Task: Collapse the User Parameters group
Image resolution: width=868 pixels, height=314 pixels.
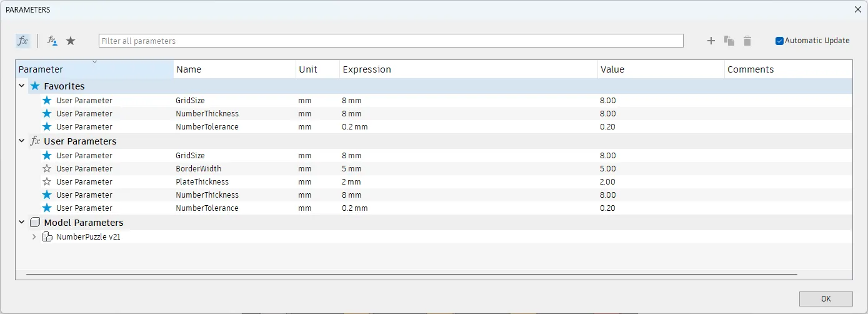Action: pos(22,141)
